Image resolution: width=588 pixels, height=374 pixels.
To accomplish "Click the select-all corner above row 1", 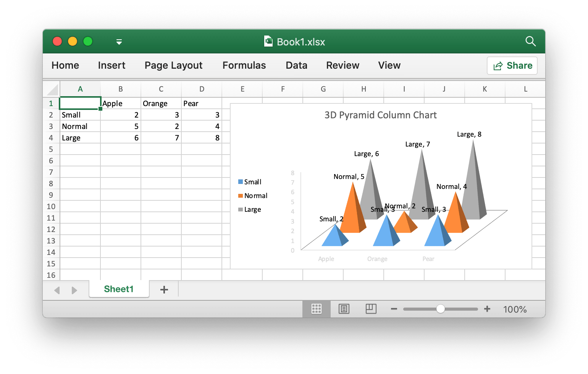I will [x=52, y=89].
